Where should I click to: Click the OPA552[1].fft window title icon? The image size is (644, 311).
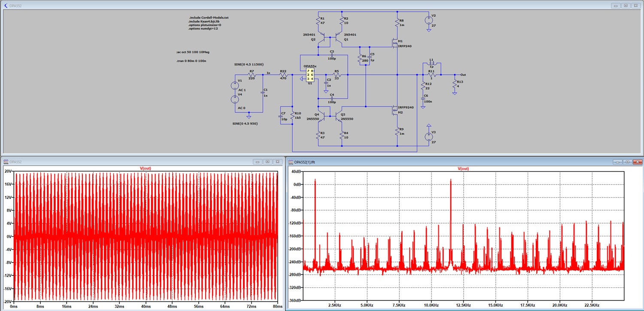(291, 162)
